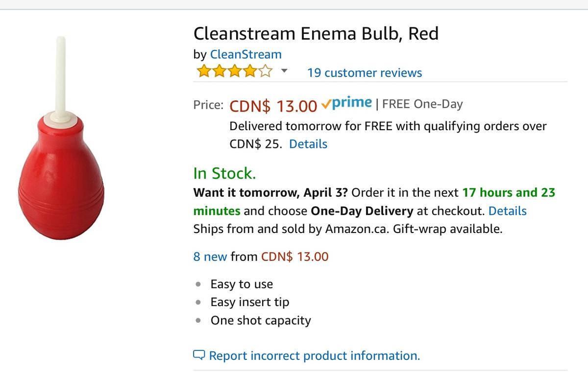
Task: Click the Cleanstream Enema Bulb, Red title
Action: coord(316,33)
